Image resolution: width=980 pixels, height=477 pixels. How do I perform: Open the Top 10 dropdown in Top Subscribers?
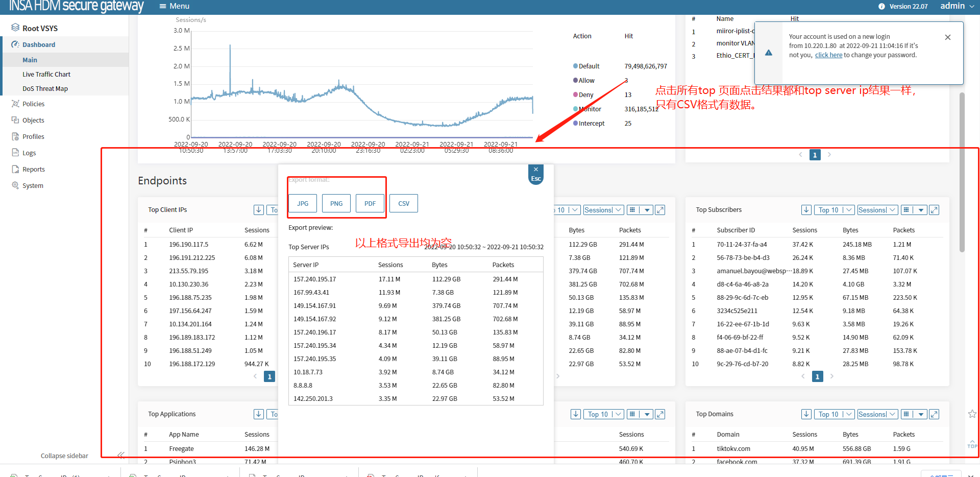(x=834, y=210)
